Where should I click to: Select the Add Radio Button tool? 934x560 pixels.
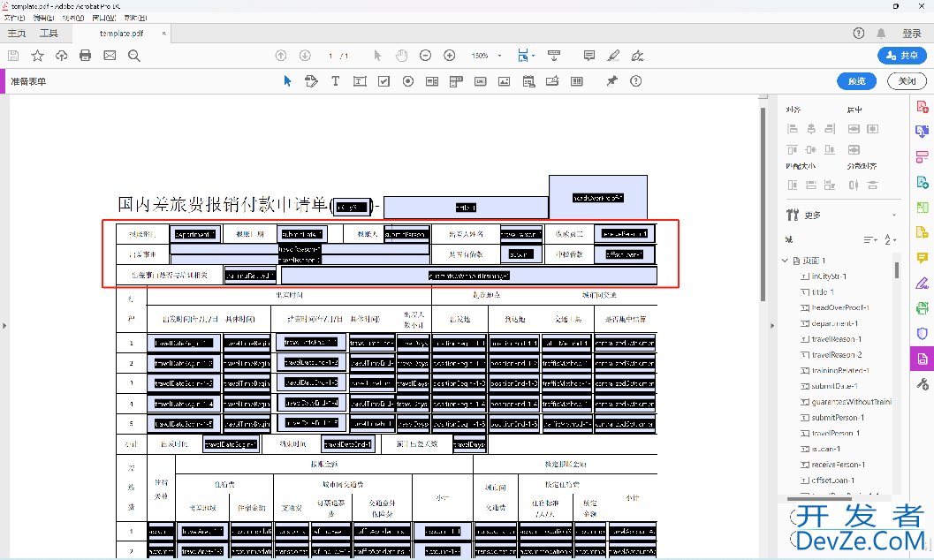tap(408, 81)
